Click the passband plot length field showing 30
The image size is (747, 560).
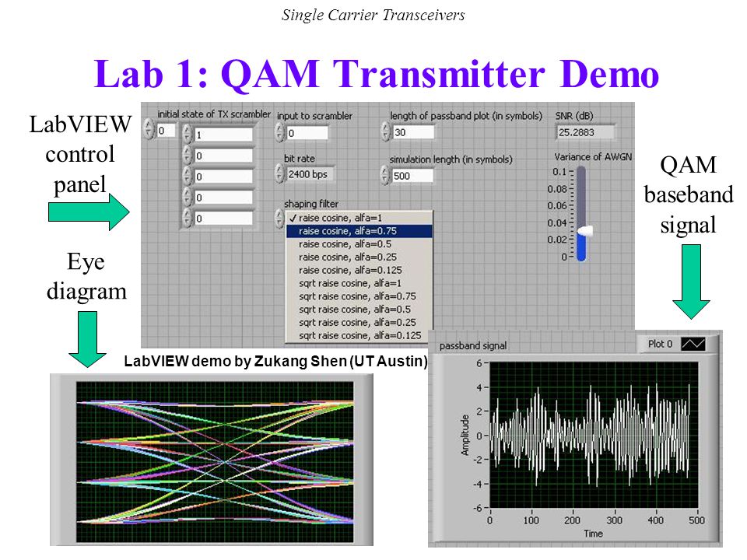point(413,132)
